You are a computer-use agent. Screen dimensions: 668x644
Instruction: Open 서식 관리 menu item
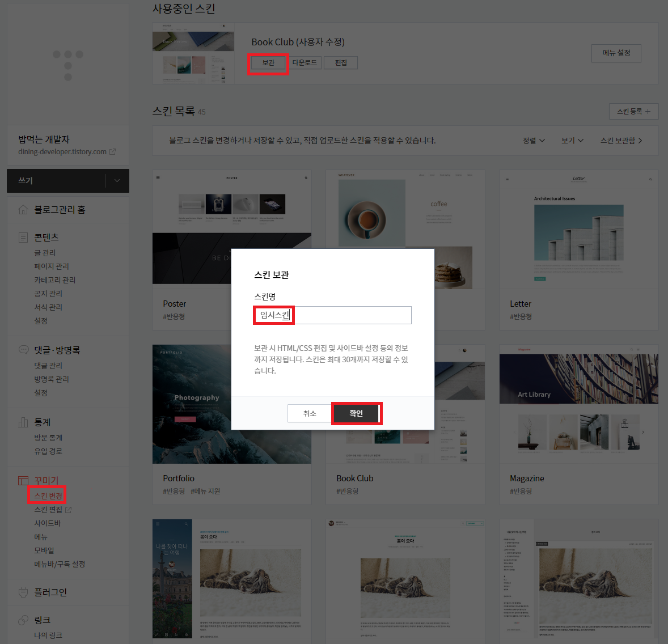[x=48, y=307]
